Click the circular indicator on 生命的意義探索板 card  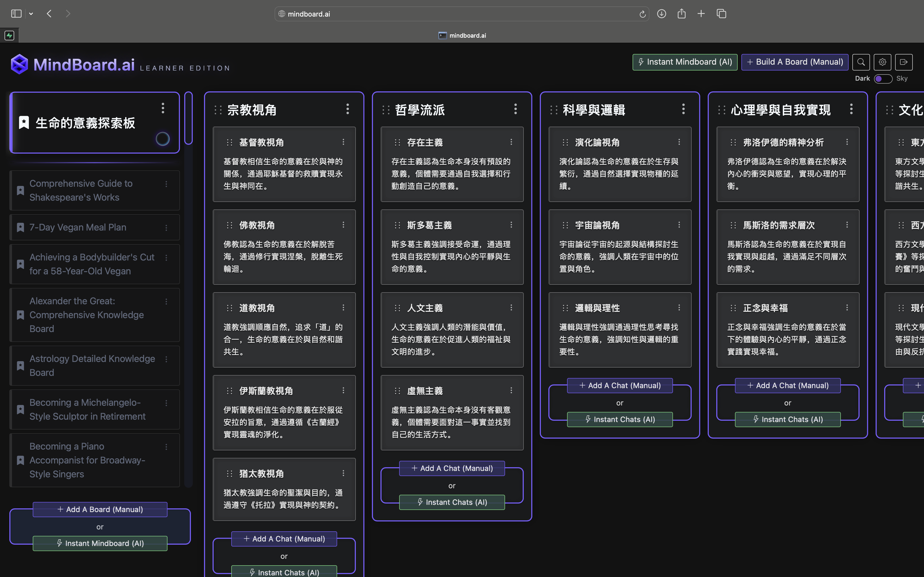[163, 139]
